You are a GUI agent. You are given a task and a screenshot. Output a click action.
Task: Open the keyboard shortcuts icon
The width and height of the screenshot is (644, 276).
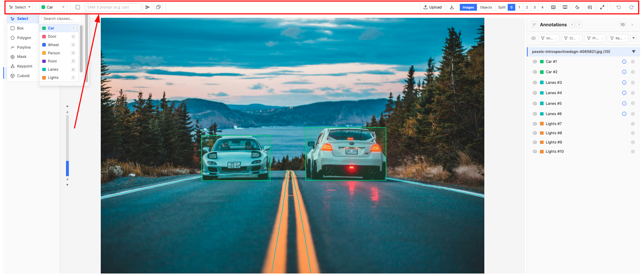coord(553,7)
